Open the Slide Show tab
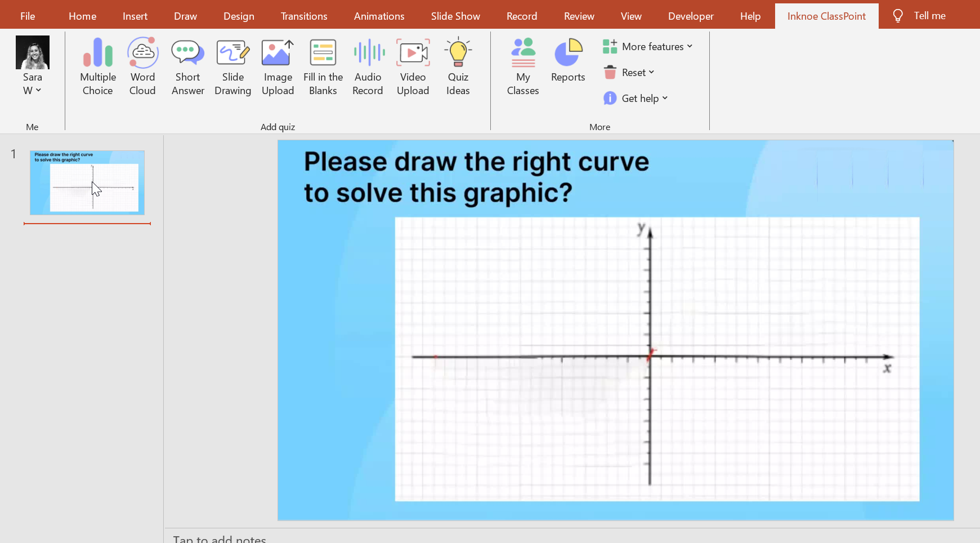The width and height of the screenshot is (980, 543). coord(455,16)
